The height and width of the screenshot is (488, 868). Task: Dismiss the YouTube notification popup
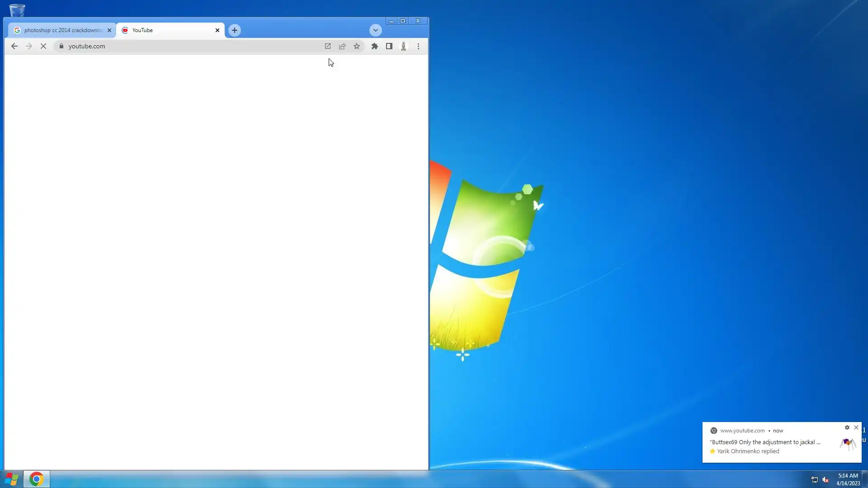click(x=856, y=427)
